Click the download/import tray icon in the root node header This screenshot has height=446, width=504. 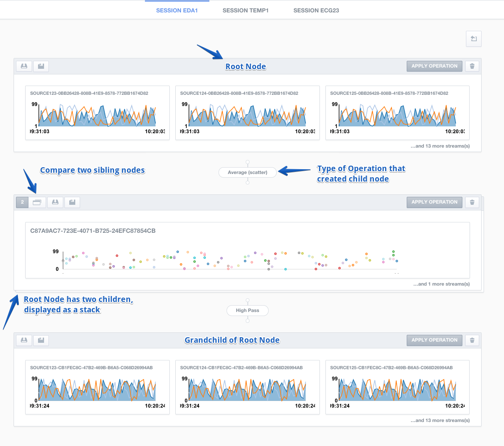coord(24,66)
